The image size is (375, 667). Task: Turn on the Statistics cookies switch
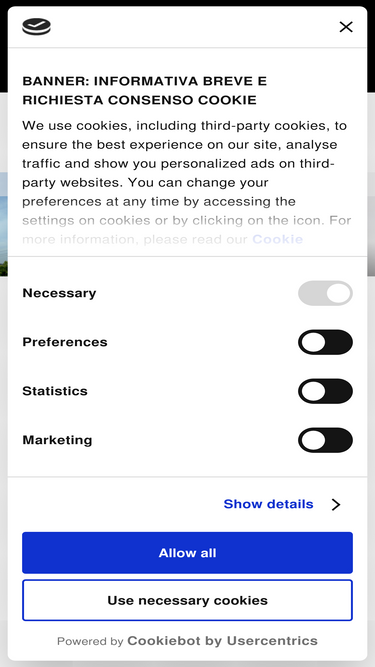click(325, 391)
